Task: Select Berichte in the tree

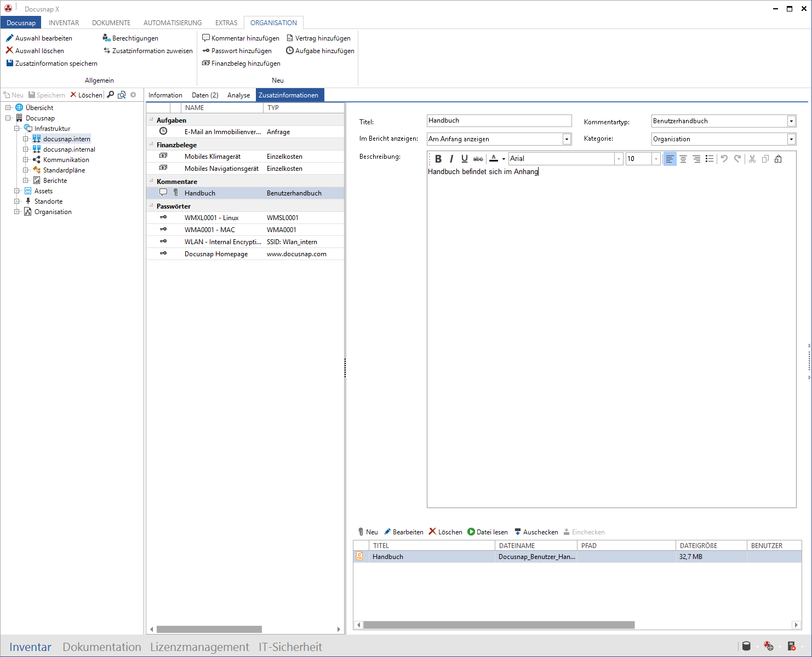Action: (x=55, y=181)
